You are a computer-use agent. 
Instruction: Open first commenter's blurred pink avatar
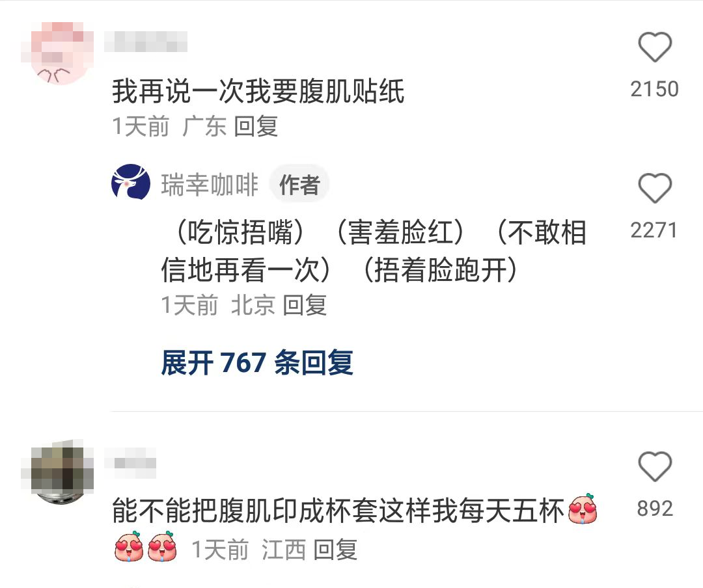[x=57, y=52]
